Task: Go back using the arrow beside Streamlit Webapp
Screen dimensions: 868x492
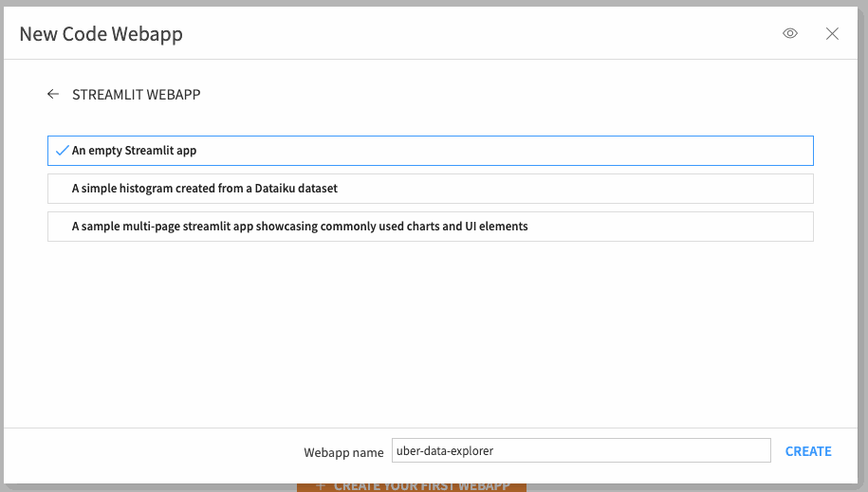Action: [53, 94]
